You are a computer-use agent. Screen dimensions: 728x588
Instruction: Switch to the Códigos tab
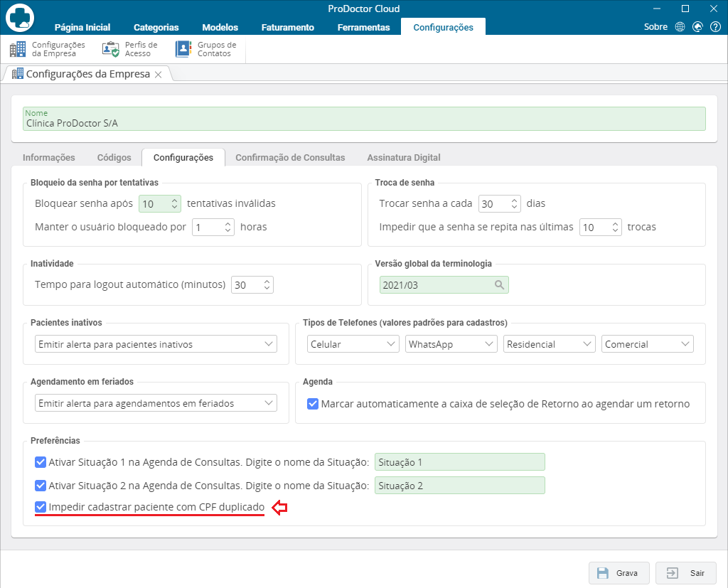point(114,157)
